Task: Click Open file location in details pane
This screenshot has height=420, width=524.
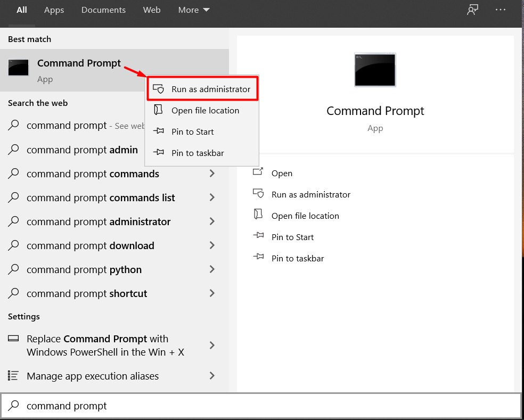Action: (x=305, y=216)
